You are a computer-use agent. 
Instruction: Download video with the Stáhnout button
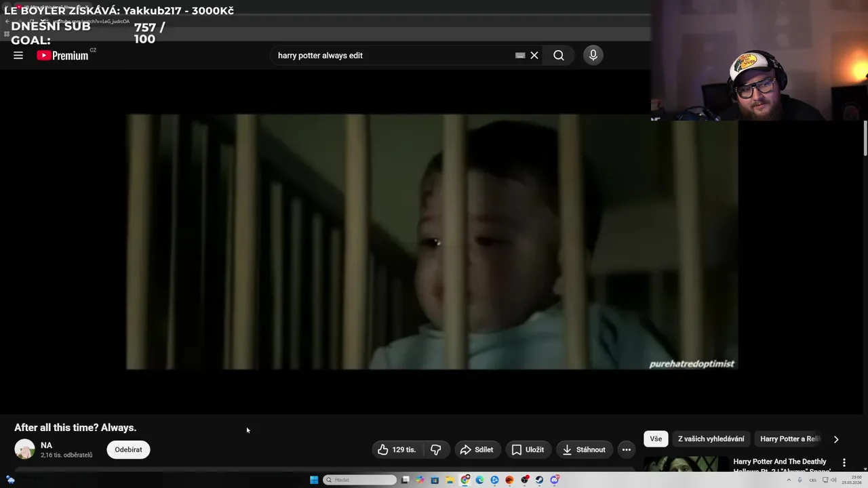tap(584, 449)
